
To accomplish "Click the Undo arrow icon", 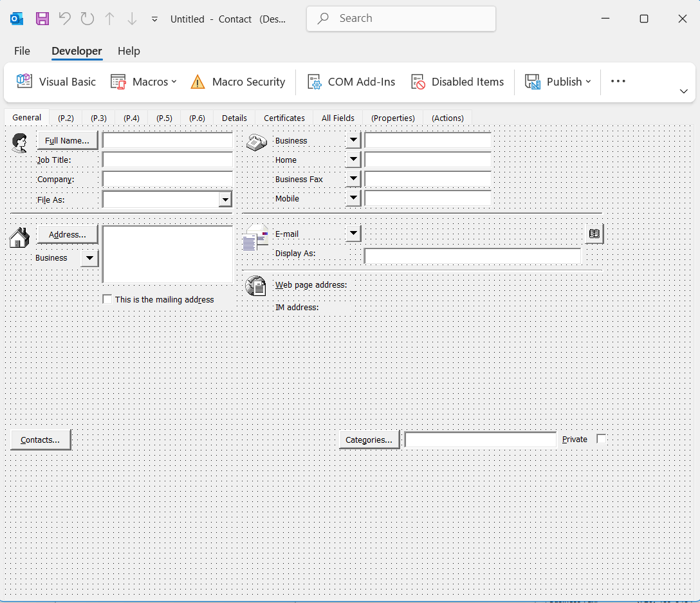I will [64, 19].
